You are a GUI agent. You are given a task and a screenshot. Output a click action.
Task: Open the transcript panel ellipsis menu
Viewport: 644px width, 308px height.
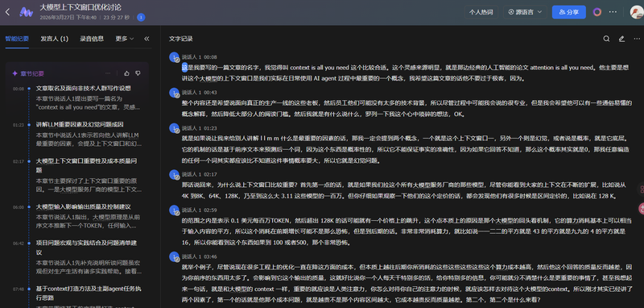pos(637,39)
